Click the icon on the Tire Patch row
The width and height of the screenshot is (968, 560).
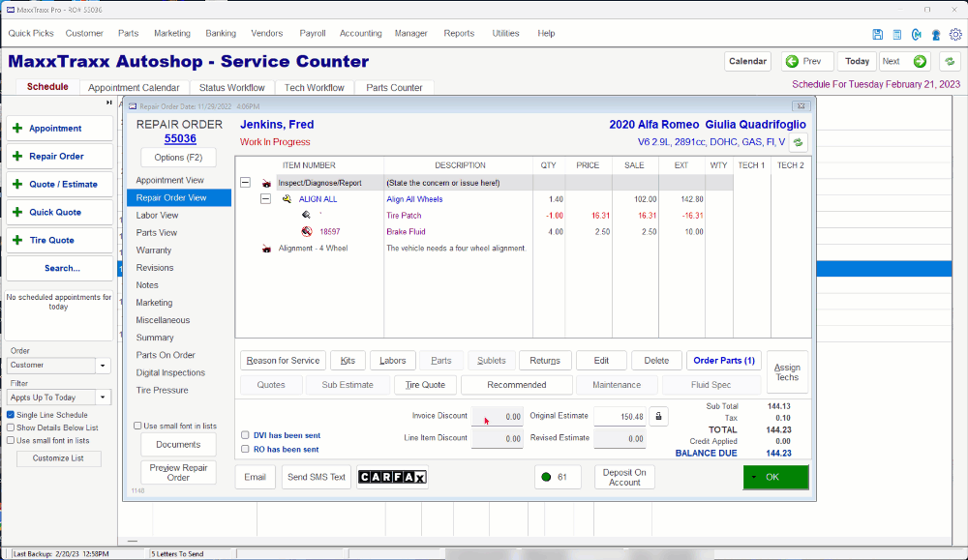pyautogui.click(x=306, y=216)
